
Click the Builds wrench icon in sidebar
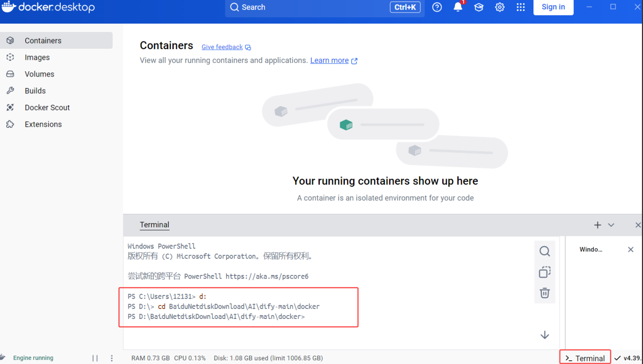(10, 91)
